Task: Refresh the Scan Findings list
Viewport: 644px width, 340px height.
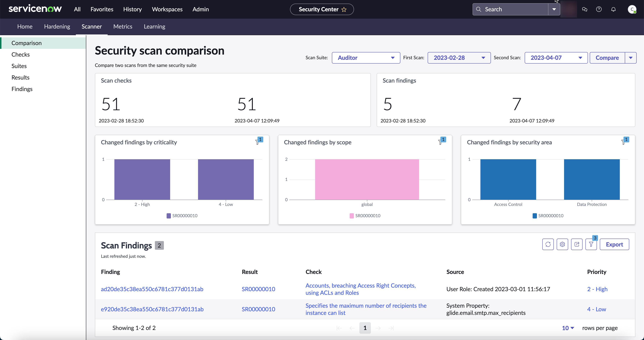Action: pyautogui.click(x=548, y=244)
